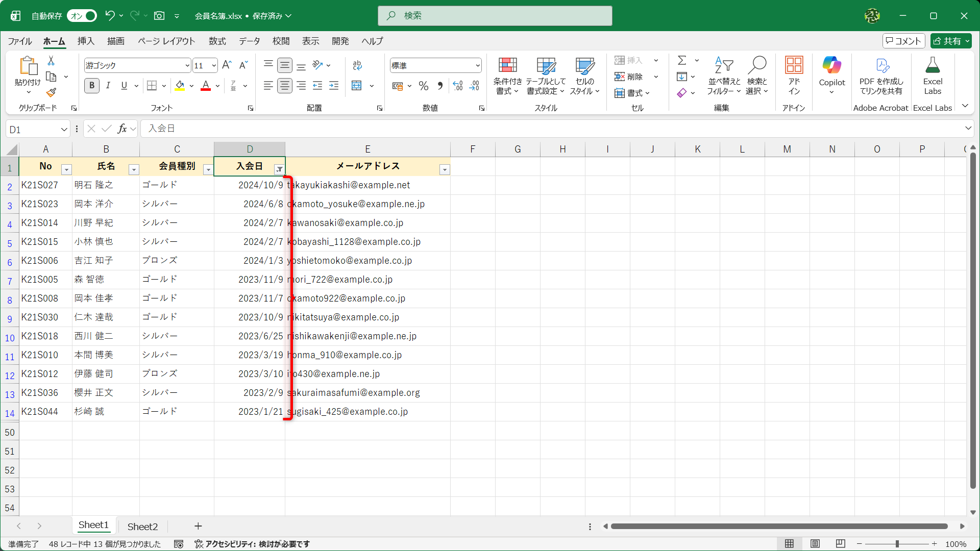Apply percent style to cell
Viewport: 980px width, 551px height.
pyautogui.click(x=423, y=86)
